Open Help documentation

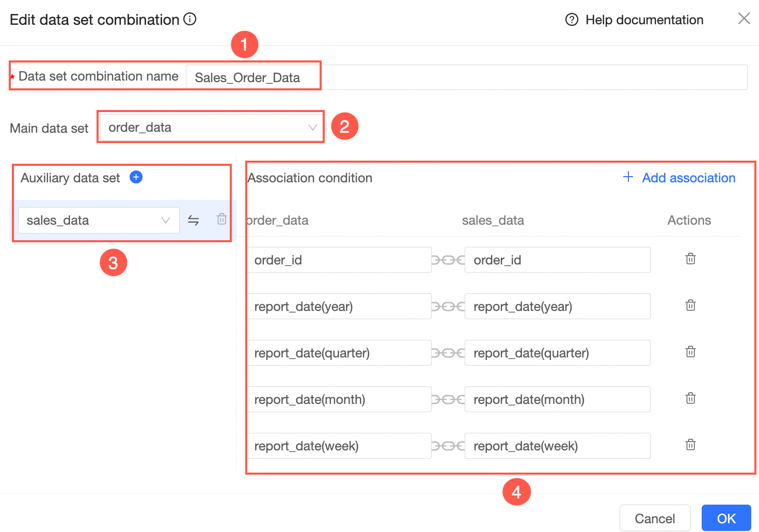pos(644,20)
